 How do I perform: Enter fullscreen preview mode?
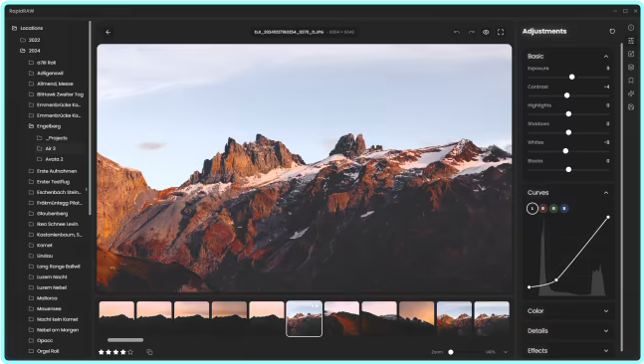coord(501,32)
